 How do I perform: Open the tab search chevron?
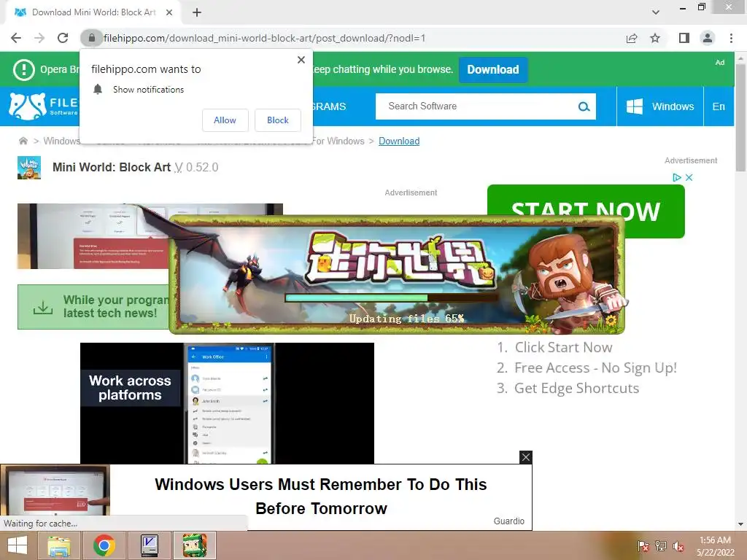(x=656, y=12)
